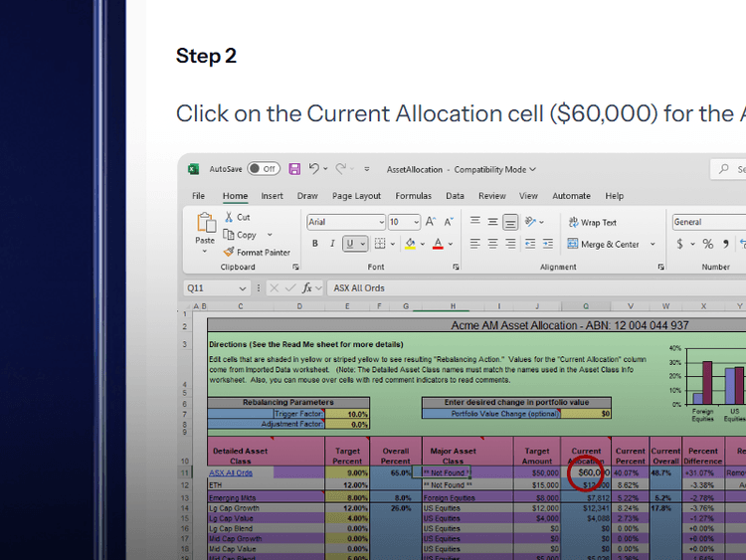Apply Italic formatting
The image size is (746, 560).
[332, 244]
